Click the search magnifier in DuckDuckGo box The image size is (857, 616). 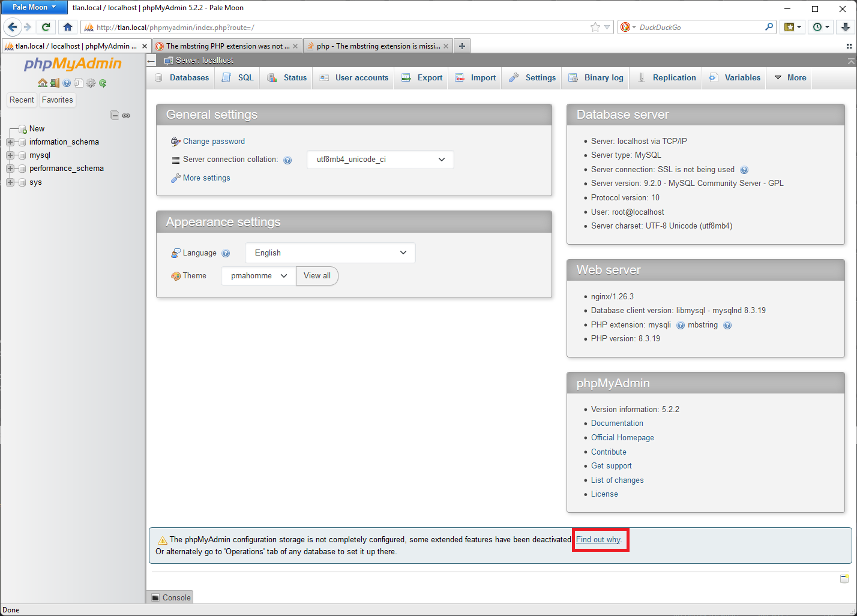(769, 27)
